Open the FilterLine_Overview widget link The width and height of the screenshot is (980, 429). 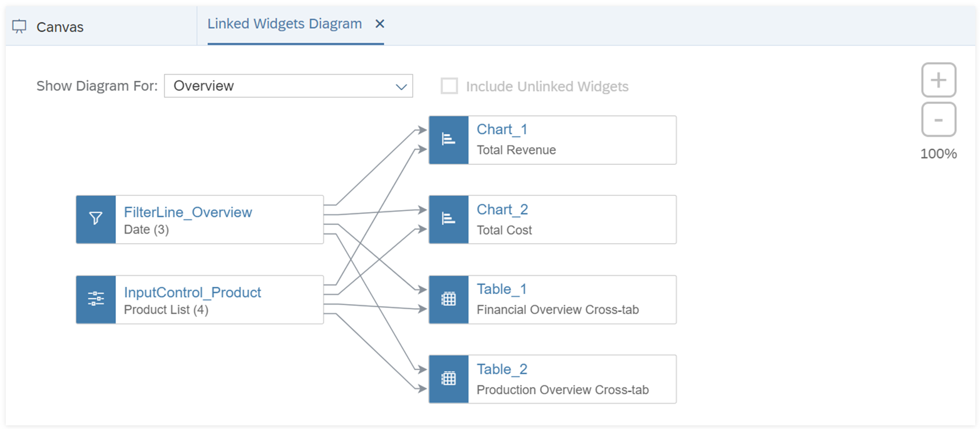pyautogui.click(x=187, y=212)
